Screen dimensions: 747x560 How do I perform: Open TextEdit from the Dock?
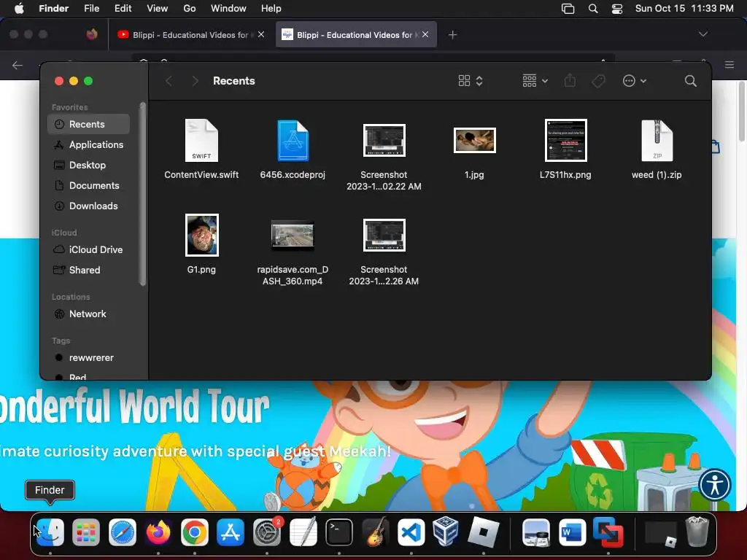click(x=303, y=532)
